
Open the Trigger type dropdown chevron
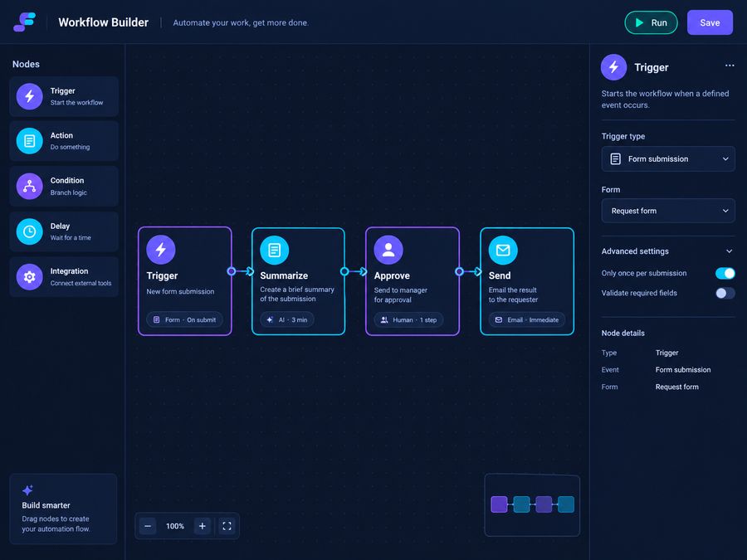coord(725,159)
